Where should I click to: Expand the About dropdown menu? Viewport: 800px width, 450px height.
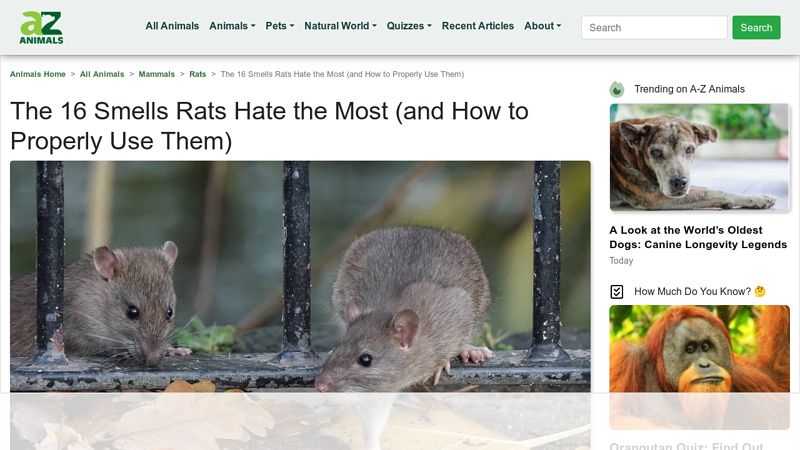pyautogui.click(x=542, y=26)
